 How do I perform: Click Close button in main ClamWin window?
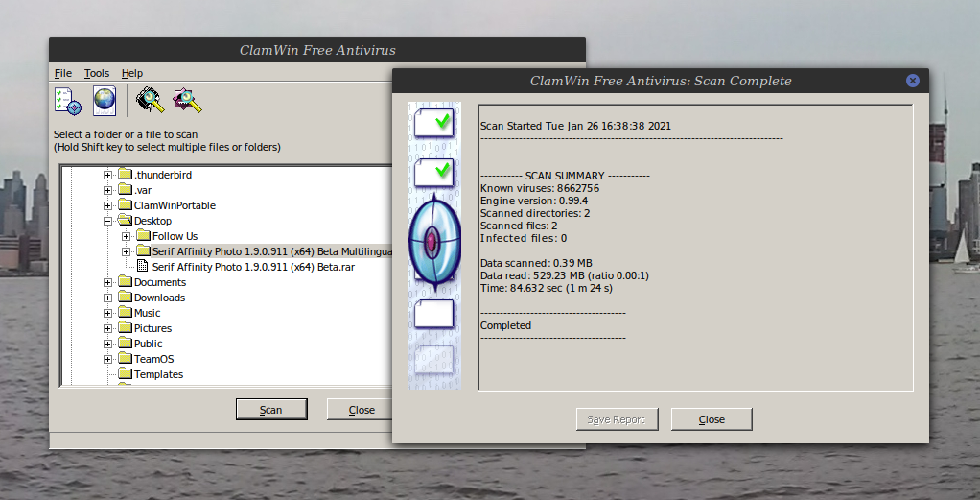tap(362, 410)
